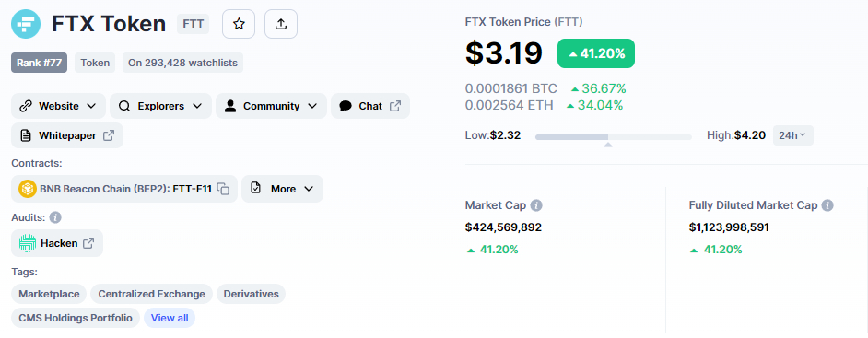The height and width of the screenshot is (338, 868).
Task: Copy the FTT-F11 contract address
Action: tap(223, 189)
